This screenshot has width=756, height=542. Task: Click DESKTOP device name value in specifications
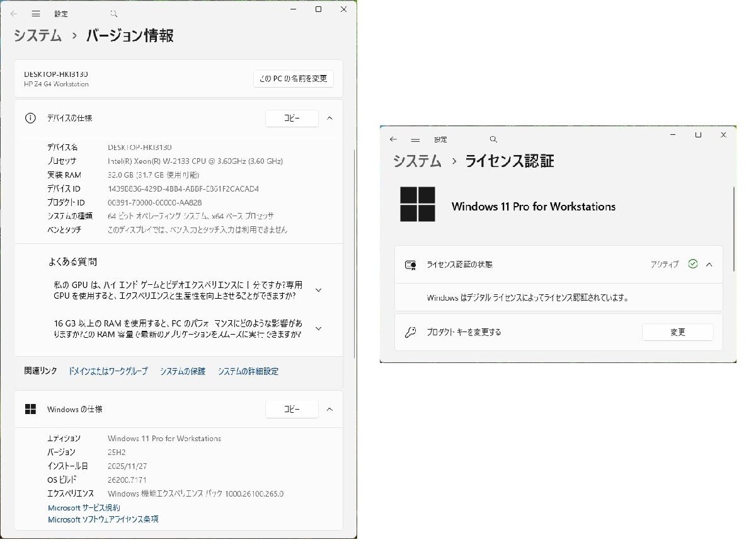coord(140,147)
